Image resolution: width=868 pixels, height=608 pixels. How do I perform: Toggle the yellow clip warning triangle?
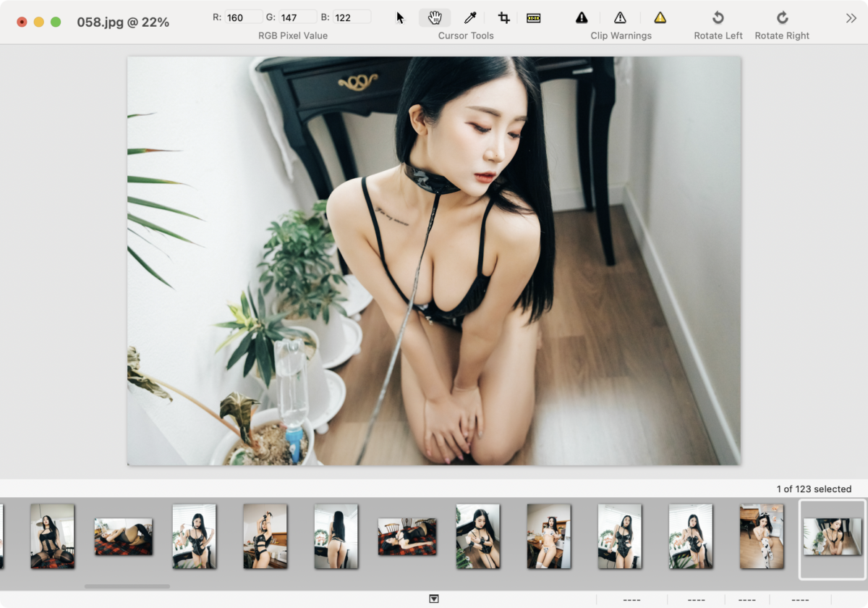tap(660, 17)
